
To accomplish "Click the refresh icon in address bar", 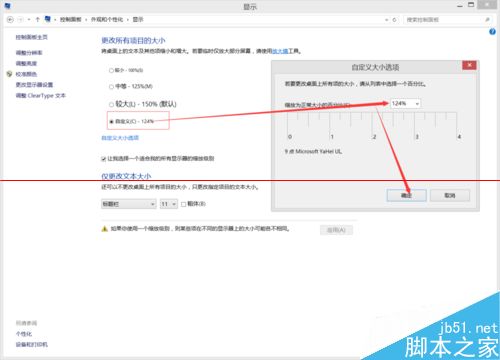I will 394,20.
